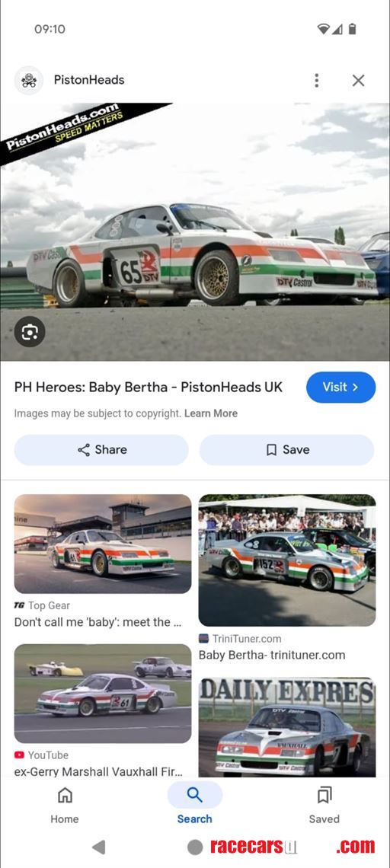Activate Google Lens on the image
Viewport: 390px width, 868px height.
click(30, 331)
